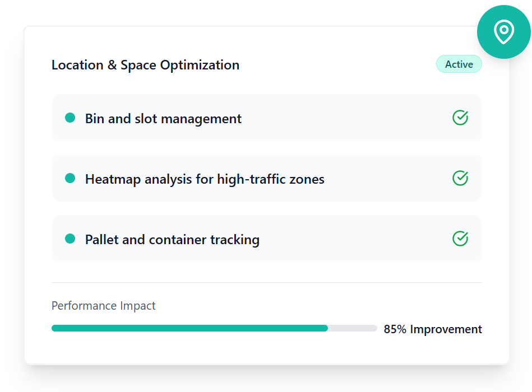This screenshot has height=392, width=532.
Task: Click the "85%" percentage value
Action: tap(395, 329)
